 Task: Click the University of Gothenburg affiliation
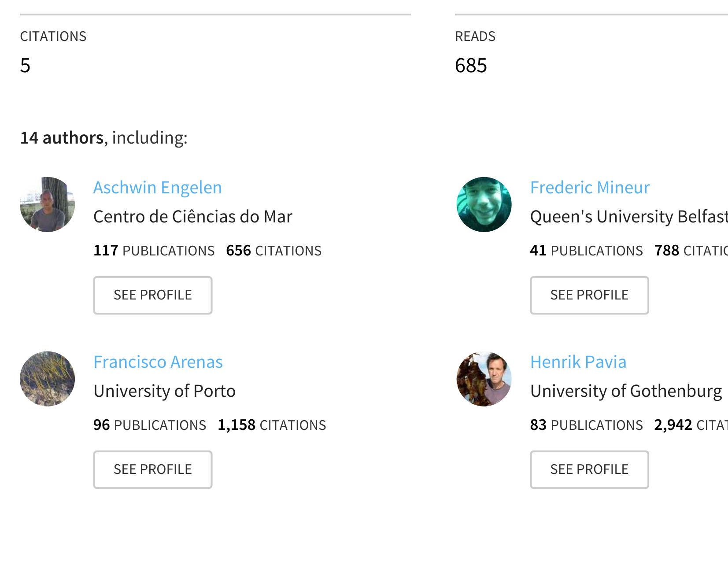(x=626, y=391)
